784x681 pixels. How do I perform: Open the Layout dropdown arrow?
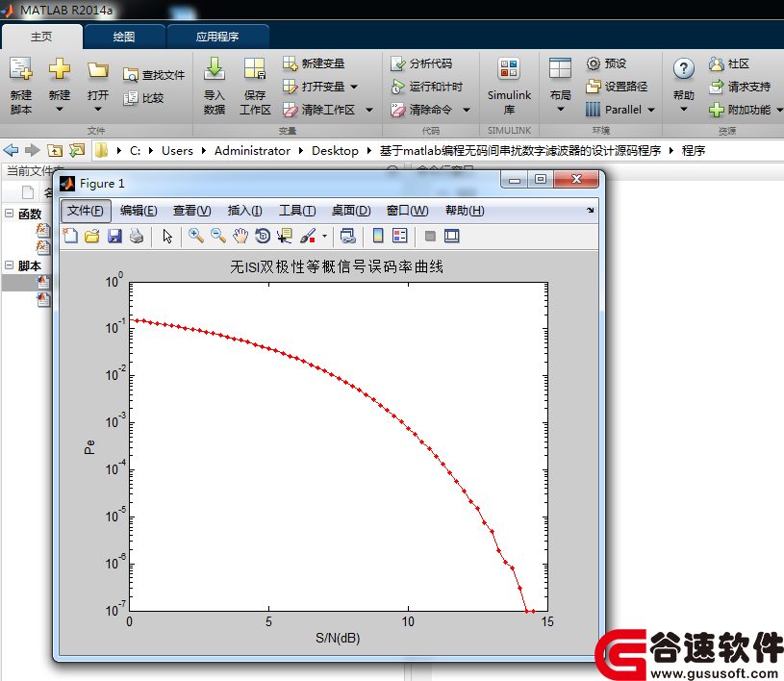tap(560, 109)
